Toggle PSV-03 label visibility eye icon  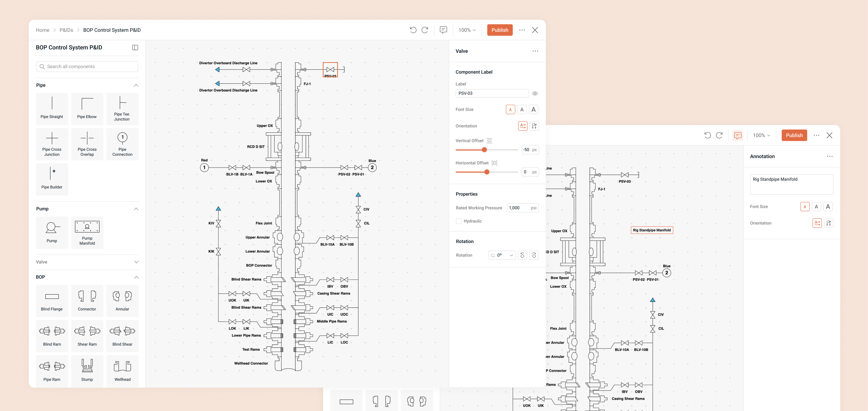535,93
